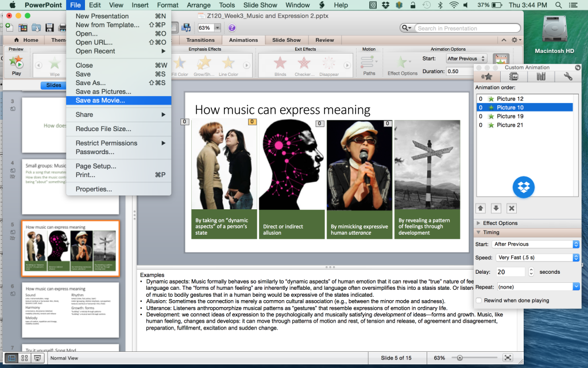Click the Delay value field
Screen dimensions: 588x368
(x=510, y=272)
